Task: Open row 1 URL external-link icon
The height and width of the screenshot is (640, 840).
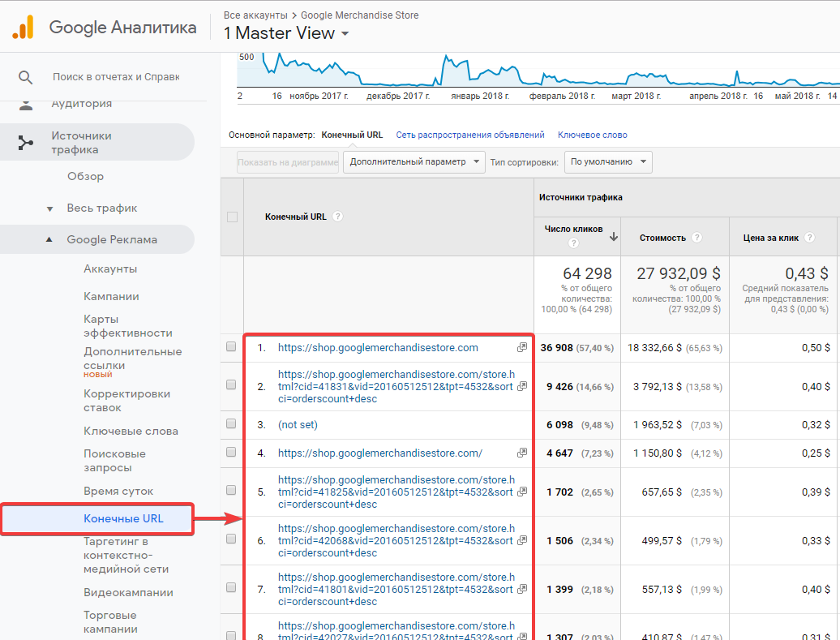Action: (x=522, y=347)
